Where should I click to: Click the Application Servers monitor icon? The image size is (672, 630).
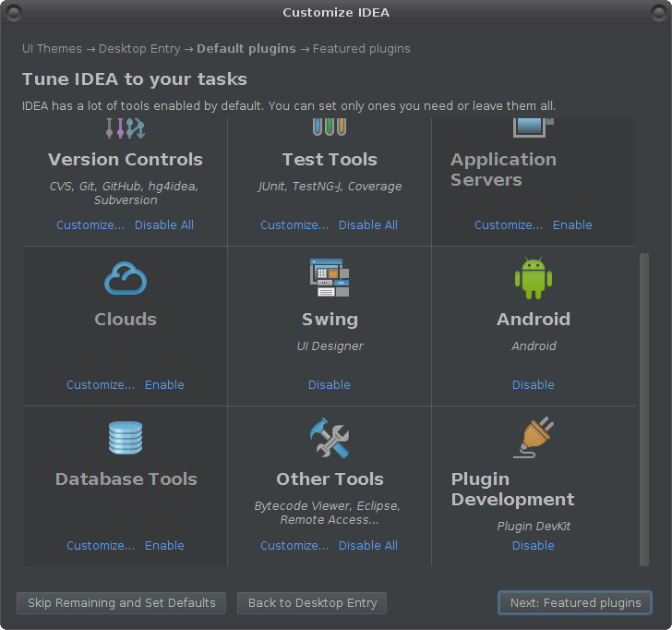coord(533,127)
